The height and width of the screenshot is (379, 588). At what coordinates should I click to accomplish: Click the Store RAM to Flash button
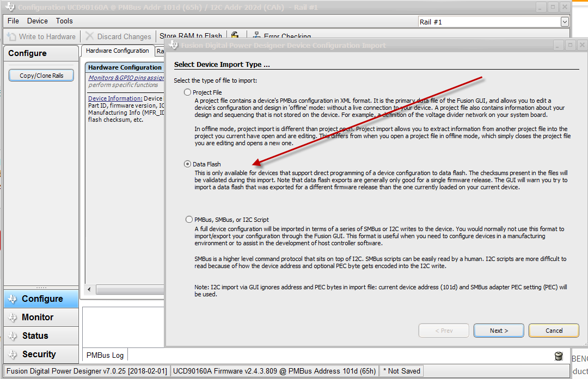[191, 35]
